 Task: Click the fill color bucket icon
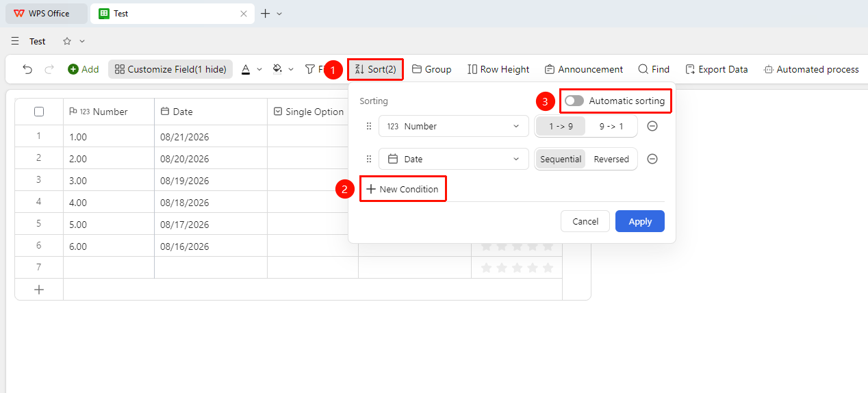tap(277, 69)
